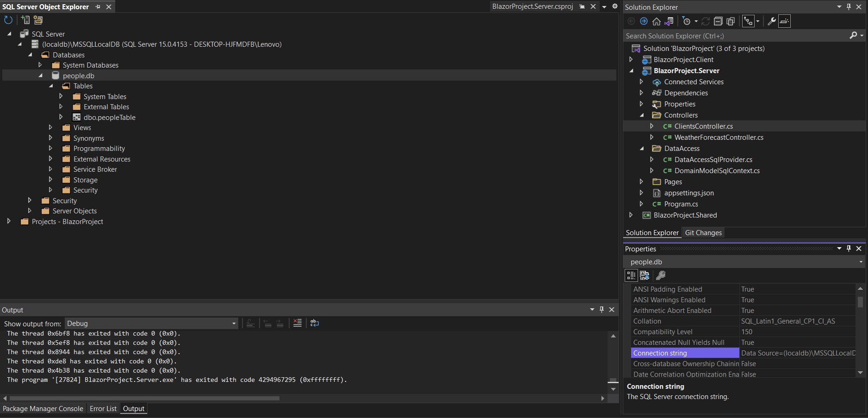Viewport: 868px width, 418px height.
Task: Open Property Pages wrench in Properties panel
Action: [661, 275]
